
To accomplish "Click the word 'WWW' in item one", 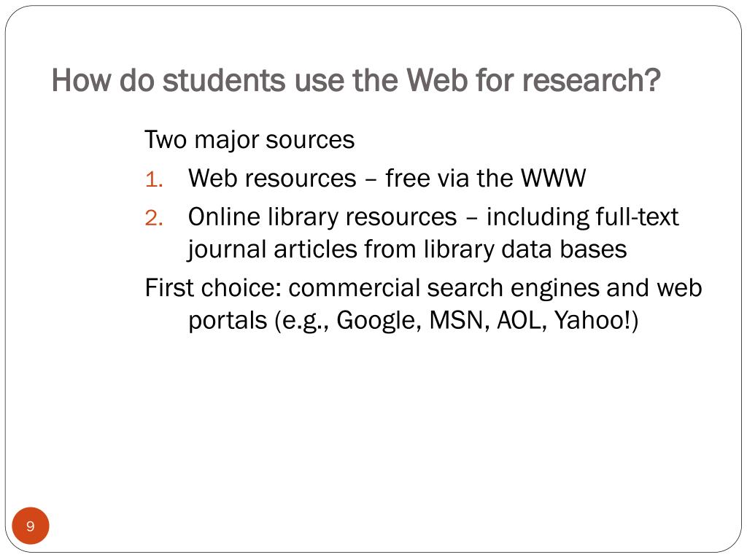I will (x=553, y=179).
